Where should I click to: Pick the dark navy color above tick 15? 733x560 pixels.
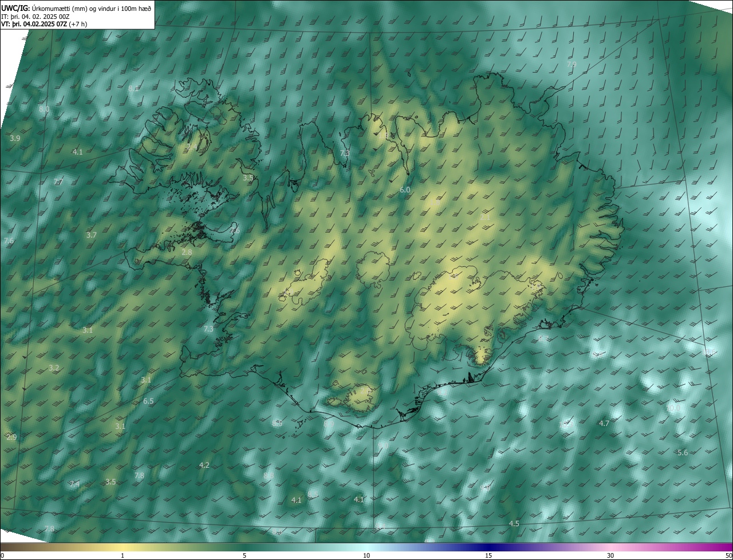pos(488,547)
